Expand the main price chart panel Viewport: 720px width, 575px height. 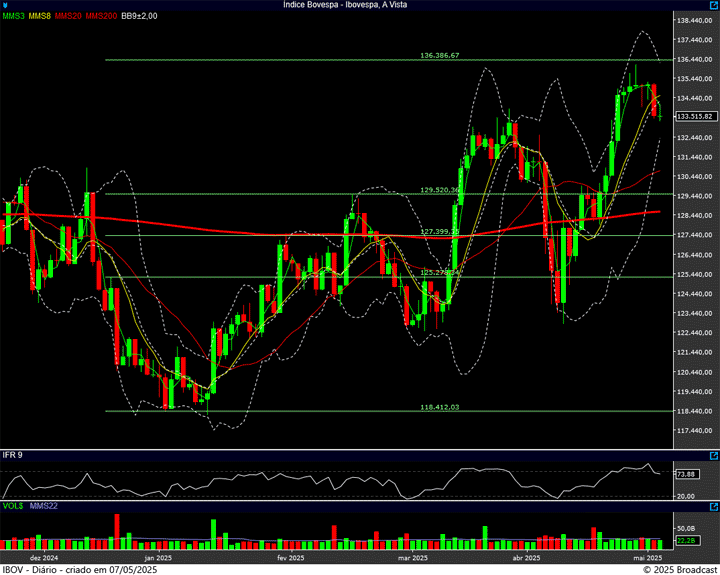click(714, 5)
